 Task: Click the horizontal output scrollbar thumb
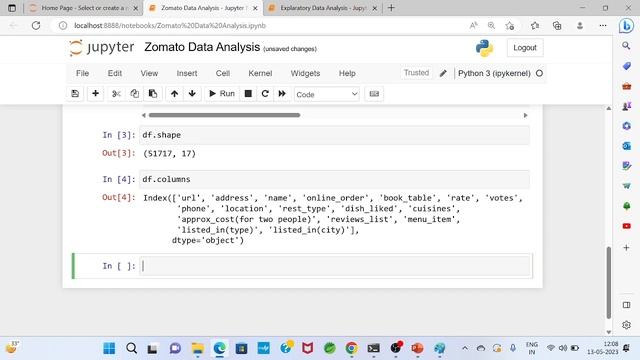[224, 116]
